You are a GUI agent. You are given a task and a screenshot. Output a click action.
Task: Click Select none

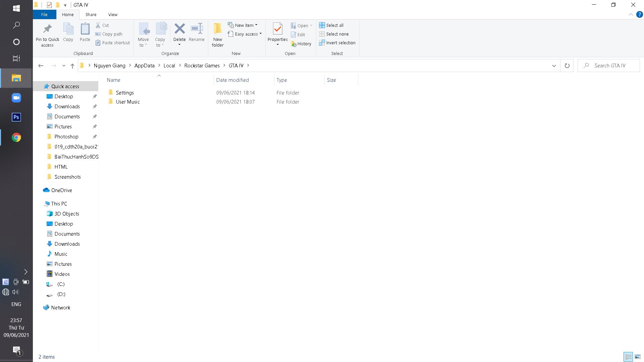(x=334, y=34)
